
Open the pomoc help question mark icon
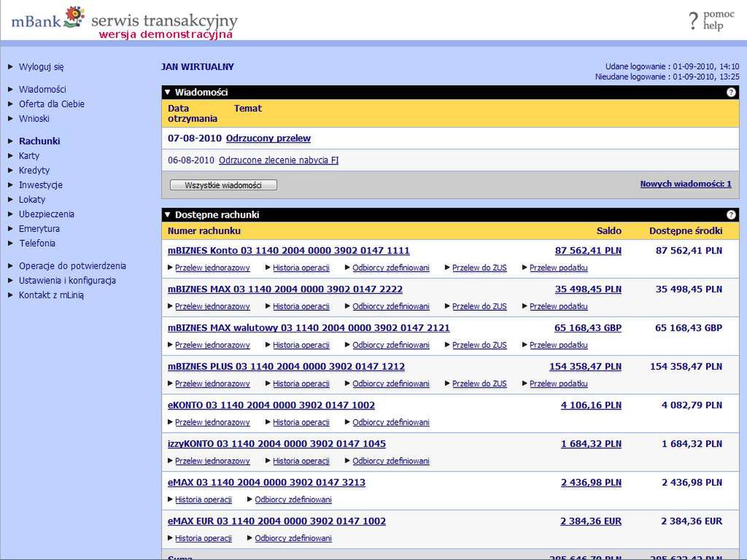point(693,21)
